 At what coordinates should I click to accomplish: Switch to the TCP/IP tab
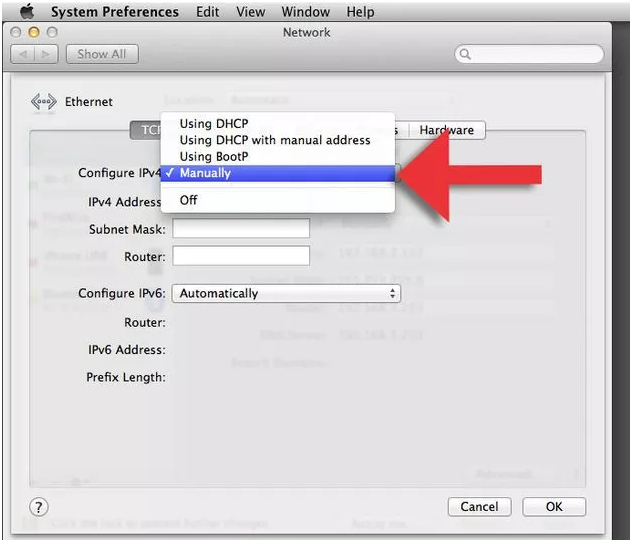click(146, 130)
